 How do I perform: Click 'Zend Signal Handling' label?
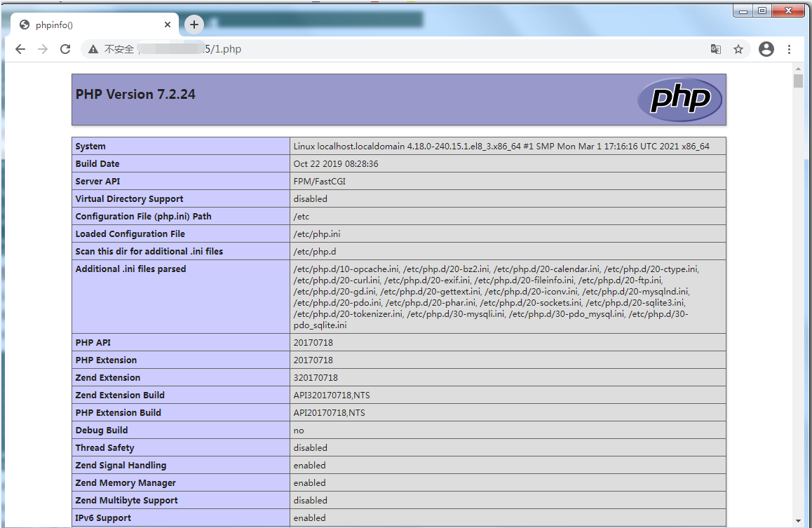point(121,466)
